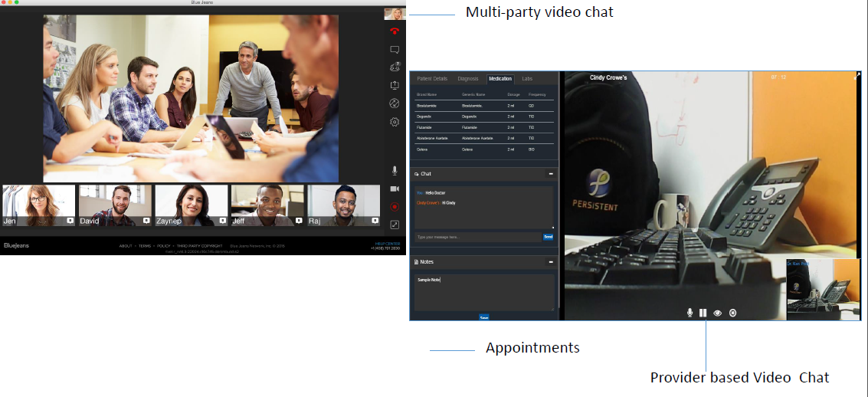The width and height of the screenshot is (868, 397).
Task: Open the chat bubble icon in BlueJeans sidebar
Action: pyautogui.click(x=395, y=50)
